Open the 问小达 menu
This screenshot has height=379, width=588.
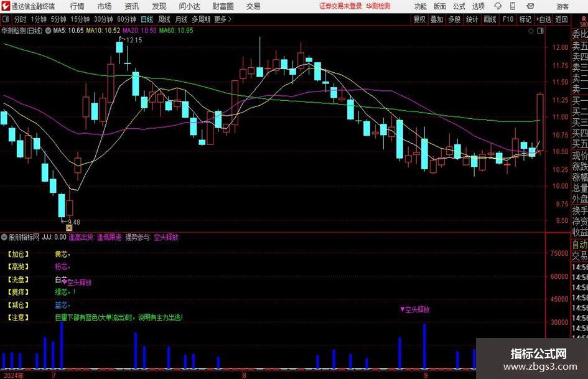click(189, 6)
